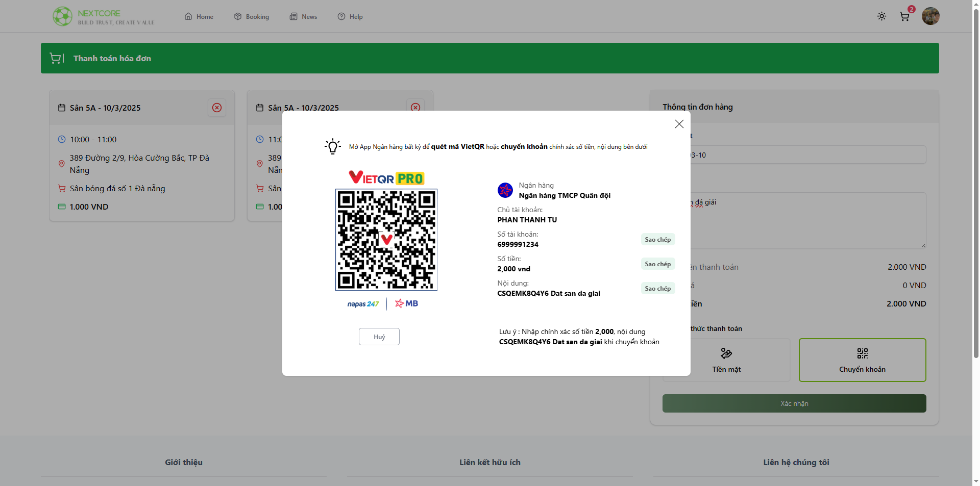Screen dimensions: 980x486
Task: Copy the bank account number
Action: coord(657,240)
